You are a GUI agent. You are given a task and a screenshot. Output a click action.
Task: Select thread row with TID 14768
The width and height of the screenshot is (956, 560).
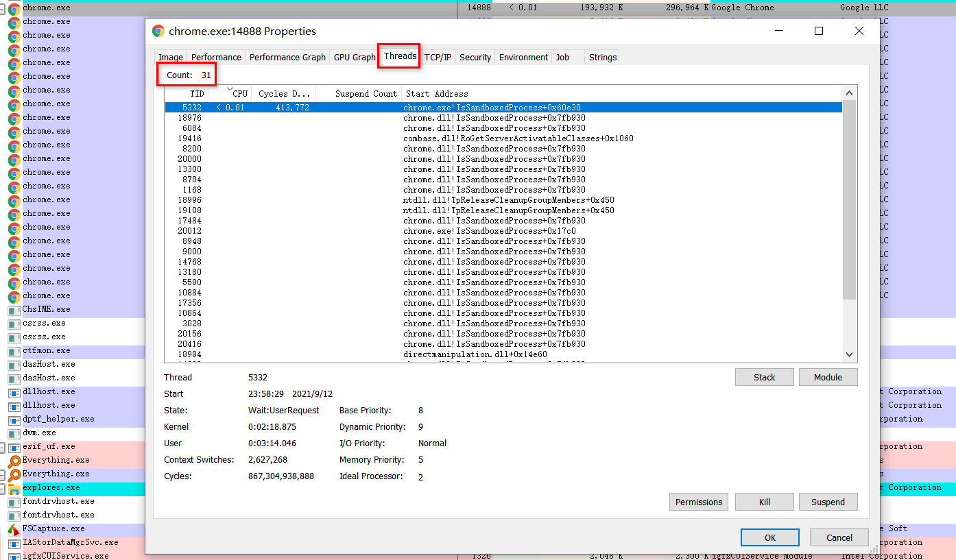(x=503, y=262)
